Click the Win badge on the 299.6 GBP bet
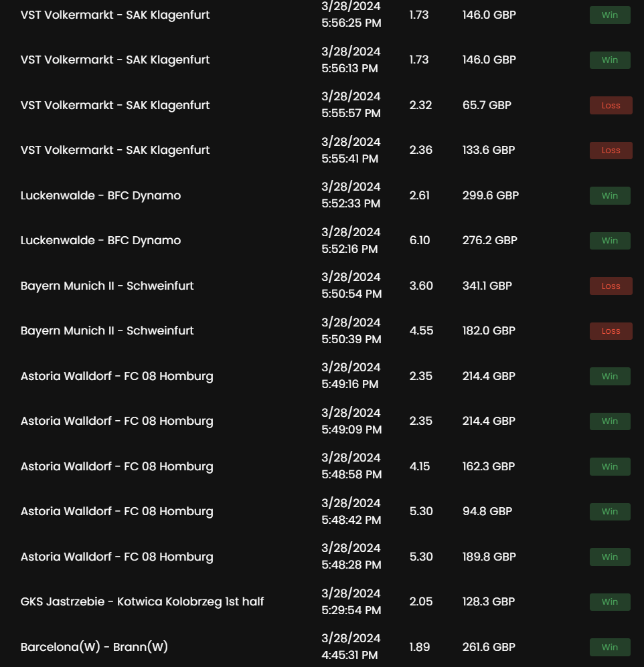Screen dimensions: 644x667 (609, 195)
